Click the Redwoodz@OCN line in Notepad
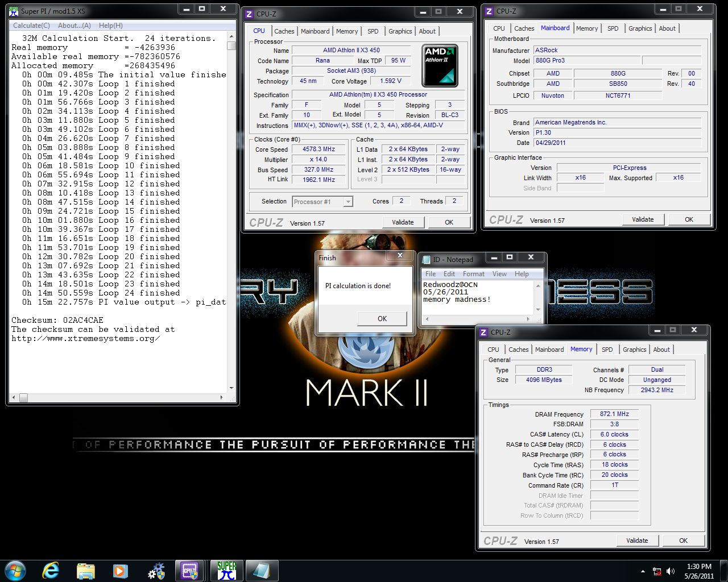Image resolution: width=728 pixels, height=582 pixels. click(x=450, y=285)
